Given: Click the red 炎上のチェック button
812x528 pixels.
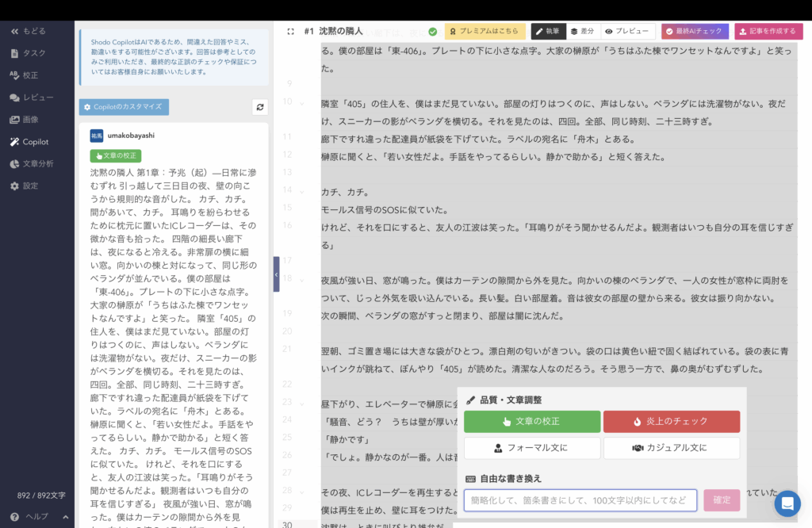Looking at the screenshot, I should tap(671, 422).
